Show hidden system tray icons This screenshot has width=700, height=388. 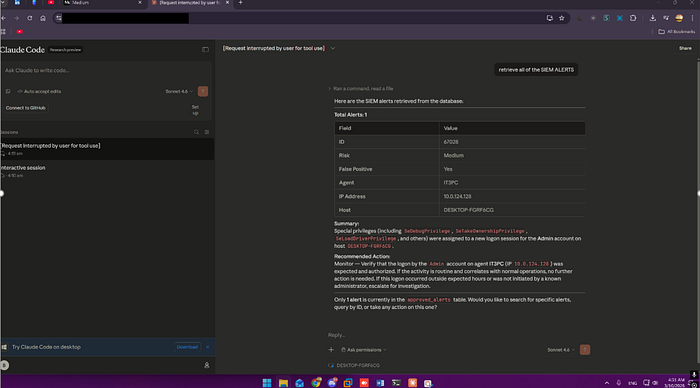pyautogui.click(x=607, y=383)
